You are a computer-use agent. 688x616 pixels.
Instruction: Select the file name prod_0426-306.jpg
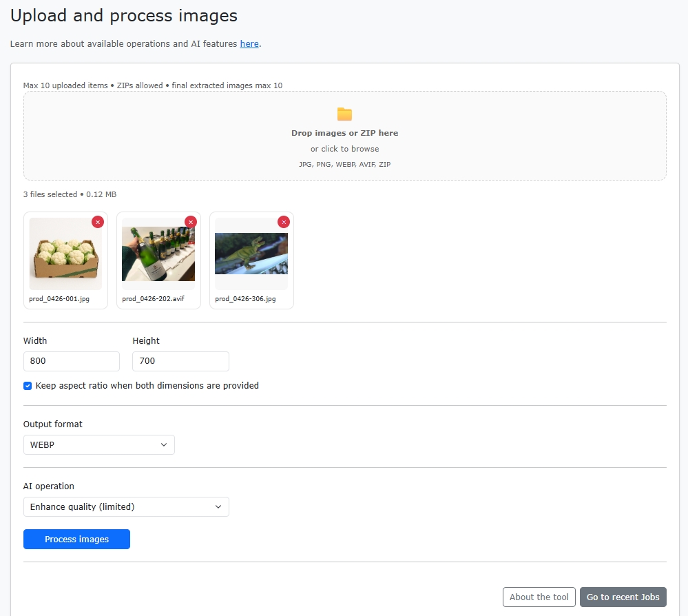pyautogui.click(x=245, y=299)
